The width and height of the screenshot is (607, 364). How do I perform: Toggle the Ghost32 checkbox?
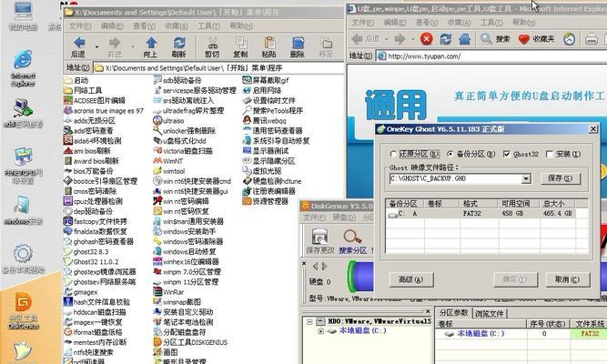pos(507,154)
